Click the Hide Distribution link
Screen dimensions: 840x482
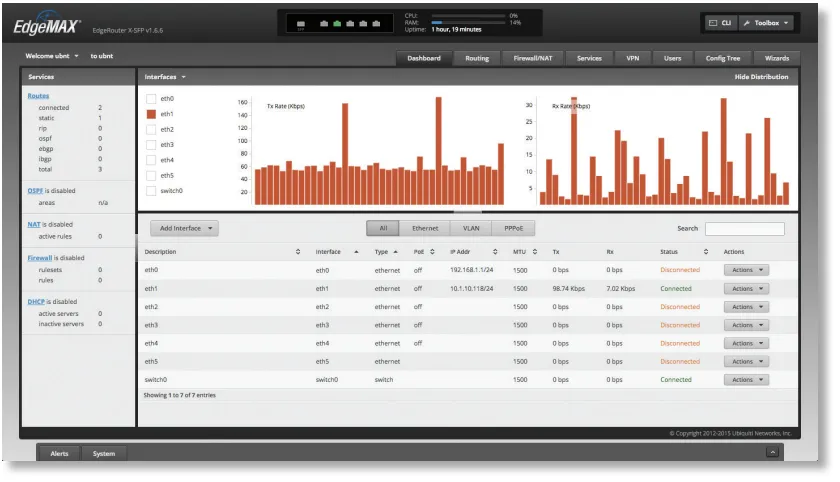tap(761, 77)
